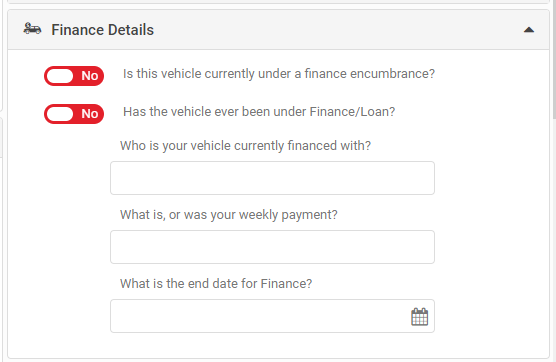
Task: Click the "Has the vehicle ever been under Finance/Loan?" label
Action: click(259, 112)
